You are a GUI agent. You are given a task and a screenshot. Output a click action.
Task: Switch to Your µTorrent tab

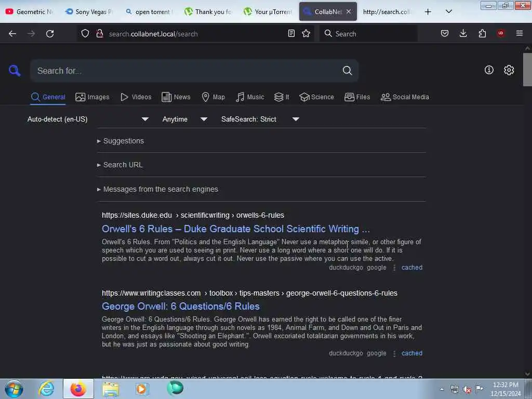[x=268, y=12]
